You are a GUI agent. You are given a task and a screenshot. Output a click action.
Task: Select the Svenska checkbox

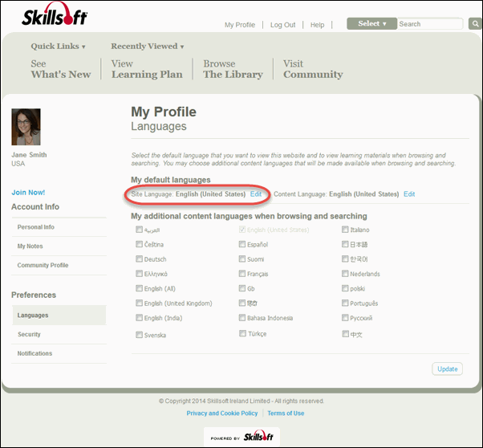(140, 334)
